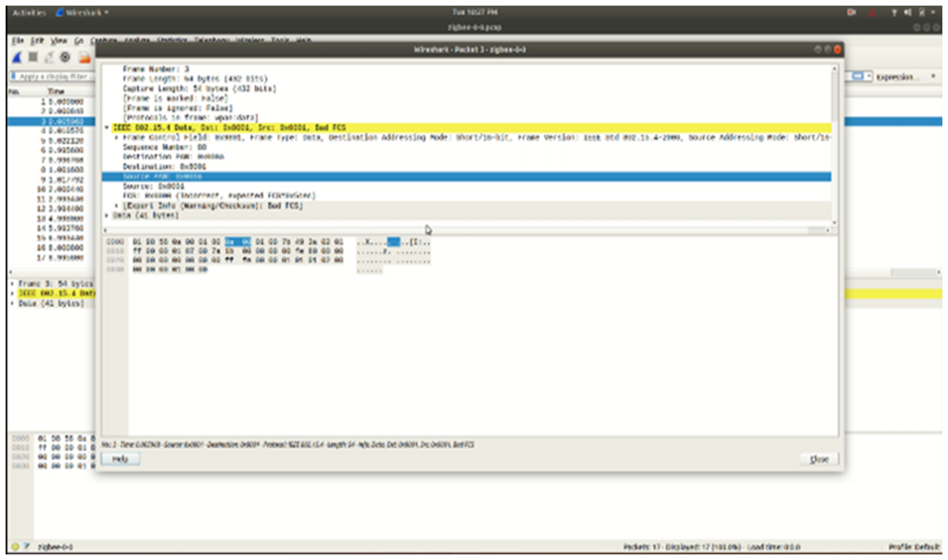Click the Help button in packet dialog
The width and height of the screenshot is (948, 560).
point(121,459)
